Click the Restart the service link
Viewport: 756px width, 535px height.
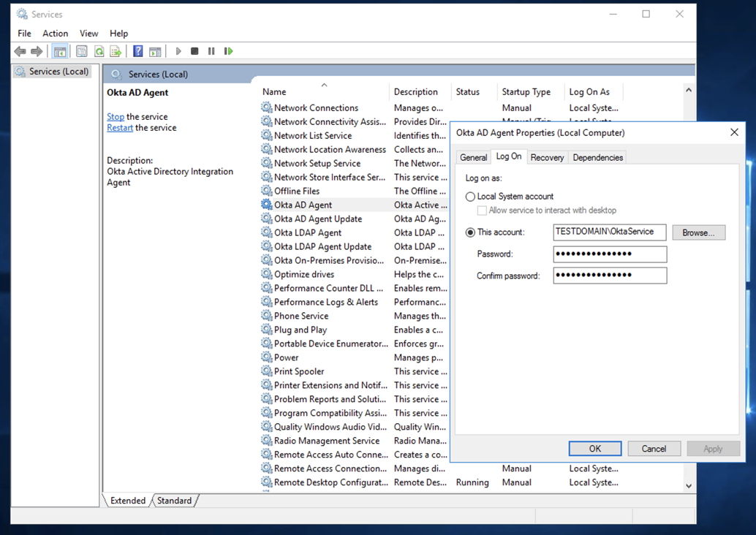pyautogui.click(x=120, y=128)
